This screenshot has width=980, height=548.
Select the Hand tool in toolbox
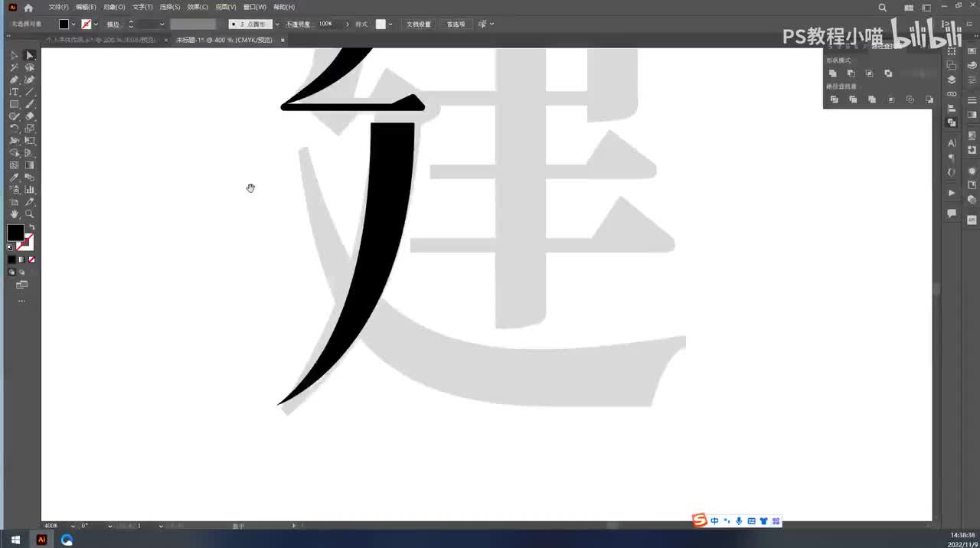(14, 214)
